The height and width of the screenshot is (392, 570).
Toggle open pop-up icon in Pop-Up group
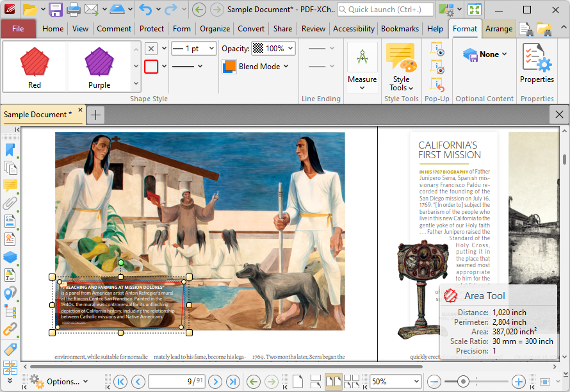point(437,49)
